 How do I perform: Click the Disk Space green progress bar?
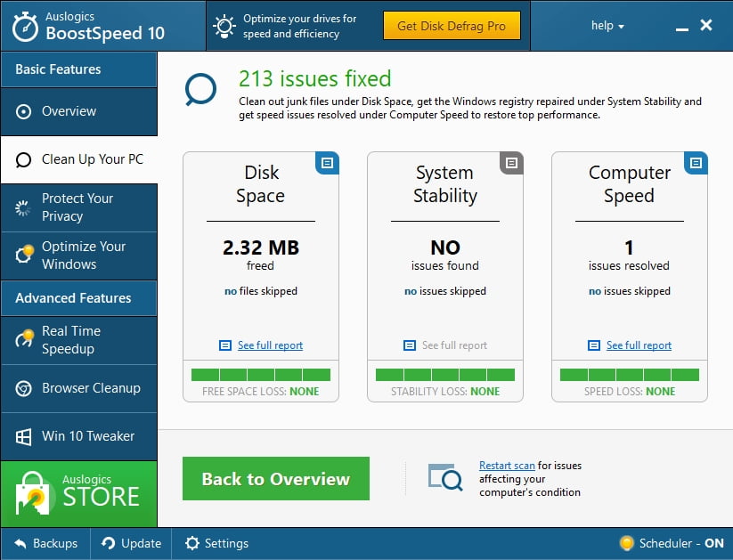(261, 375)
